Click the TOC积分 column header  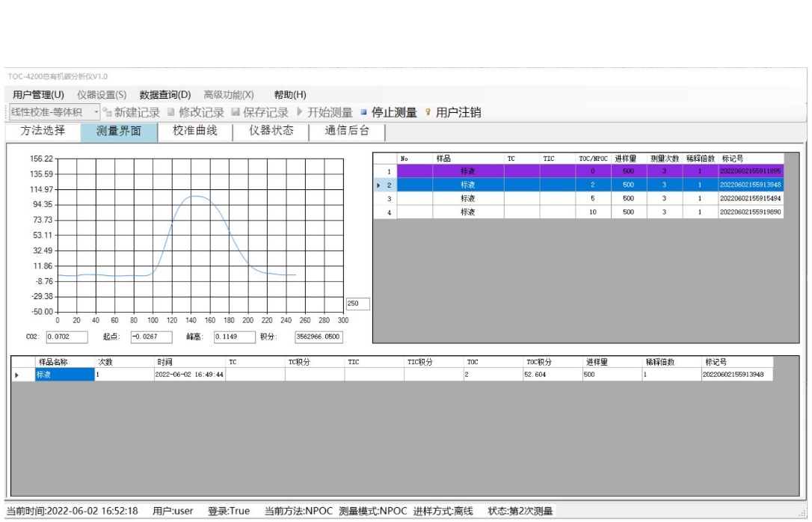pos(553,362)
